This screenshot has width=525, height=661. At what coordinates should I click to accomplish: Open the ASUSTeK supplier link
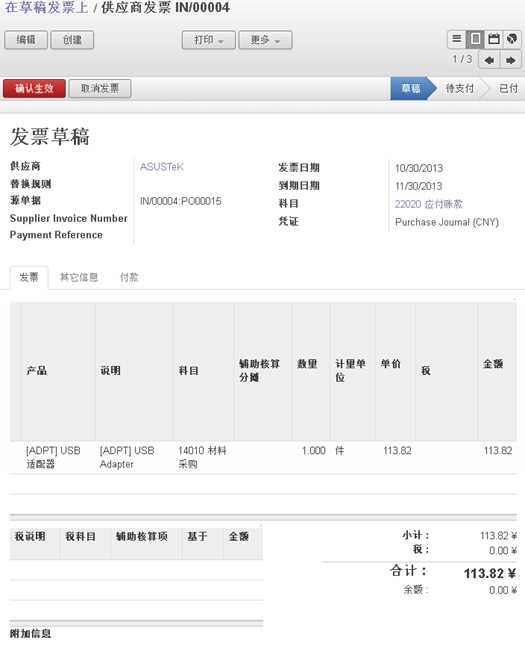(x=162, y=167)
